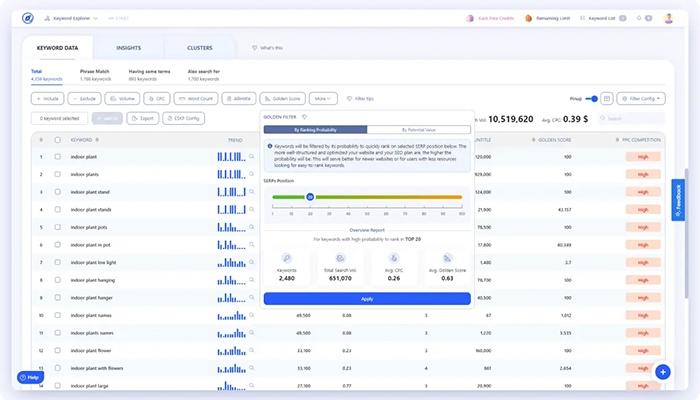Screen dimensions: 700x400
Task: Click the save layout icon beside Pinup
Action: pos(607,99)
